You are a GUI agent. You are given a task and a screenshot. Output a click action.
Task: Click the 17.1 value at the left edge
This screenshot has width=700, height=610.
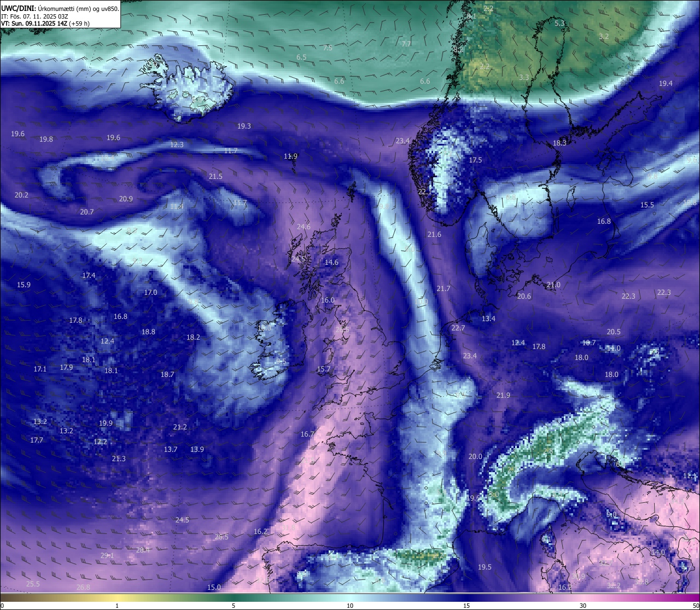(40, 369)
